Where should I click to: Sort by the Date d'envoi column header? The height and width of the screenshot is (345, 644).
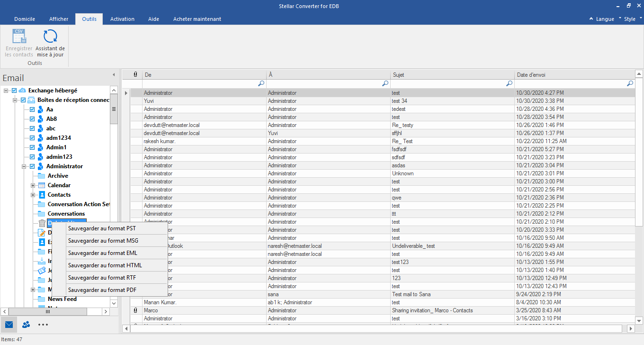click(574, 75)
